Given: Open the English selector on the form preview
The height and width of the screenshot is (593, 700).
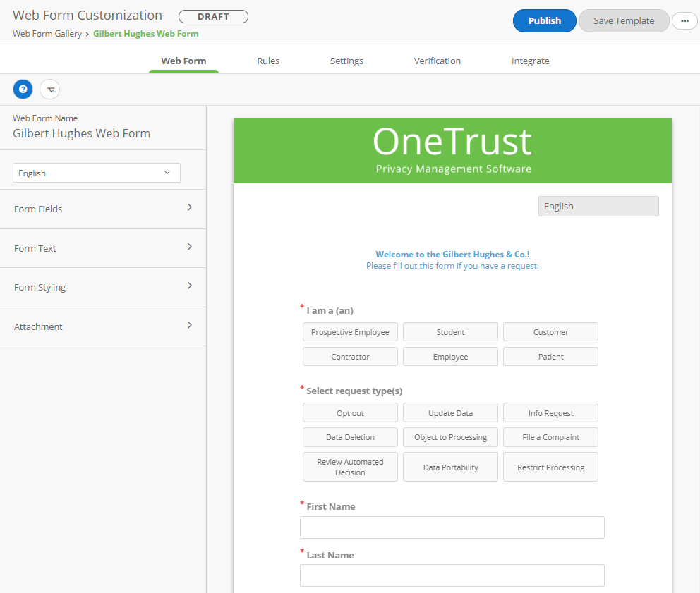Looking at the screenshot, I should 598,206.
